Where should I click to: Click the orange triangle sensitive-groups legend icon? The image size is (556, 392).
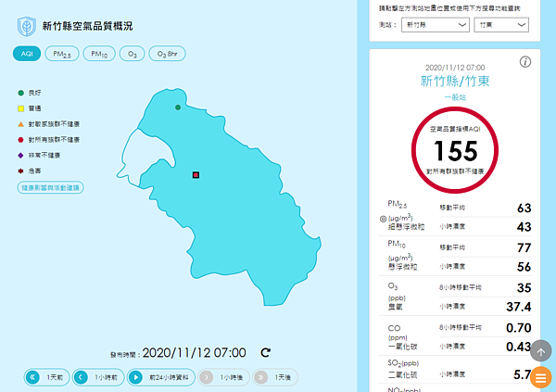[21, 124]
